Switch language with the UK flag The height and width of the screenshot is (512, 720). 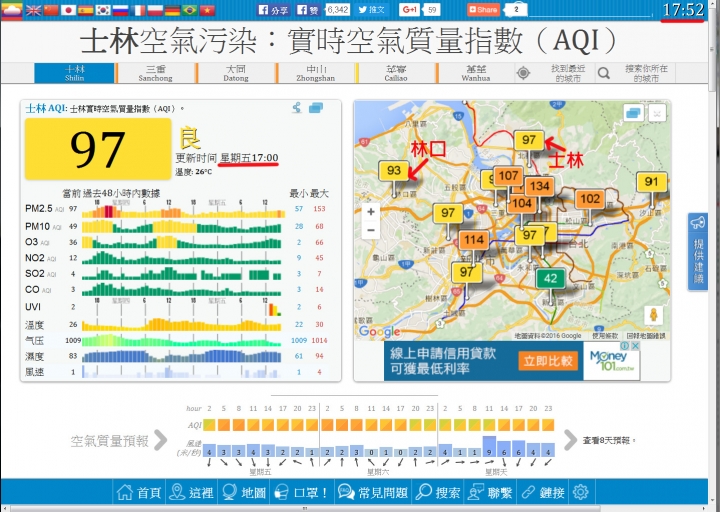34,10
